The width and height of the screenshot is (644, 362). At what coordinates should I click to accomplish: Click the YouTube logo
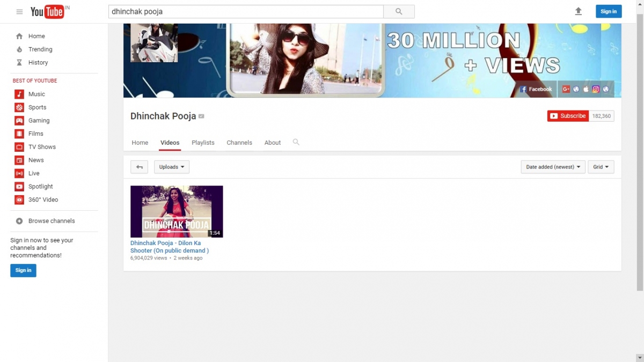point(47,12)
